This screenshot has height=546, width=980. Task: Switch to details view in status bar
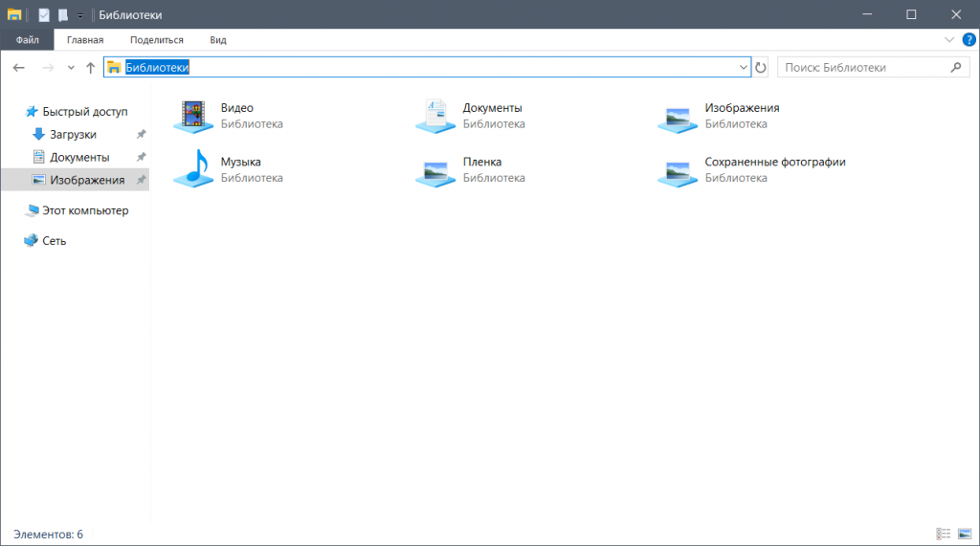944,534
